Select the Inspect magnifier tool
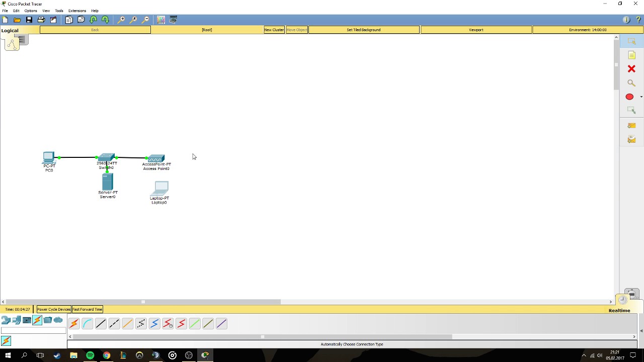The width and height of the screenshot is (644, 362). pyautogui.click(x=631, y=83)
